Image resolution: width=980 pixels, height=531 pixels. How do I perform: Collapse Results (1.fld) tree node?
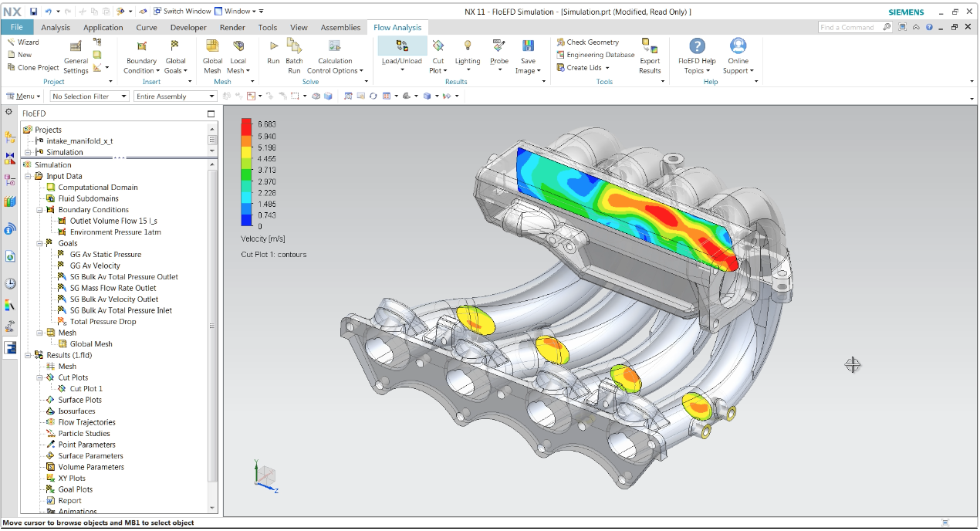(29, 355)
